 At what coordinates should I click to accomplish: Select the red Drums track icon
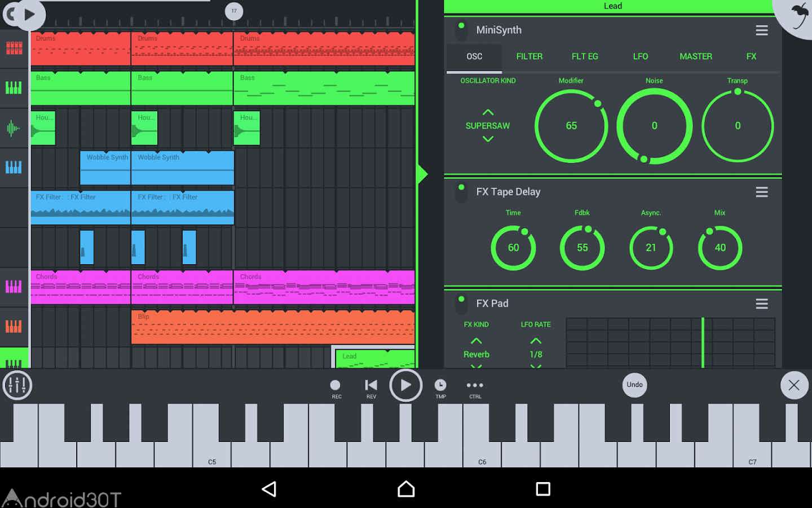pos(14,49)
